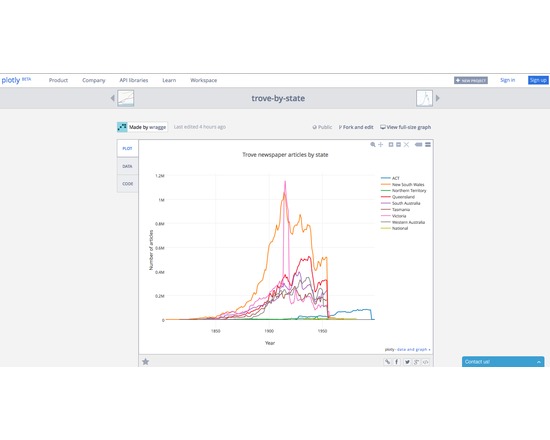Image resolution: width=550 pixels, height=440 pixels.
Task: Share graph on Twitter
Action: (407, 362)
